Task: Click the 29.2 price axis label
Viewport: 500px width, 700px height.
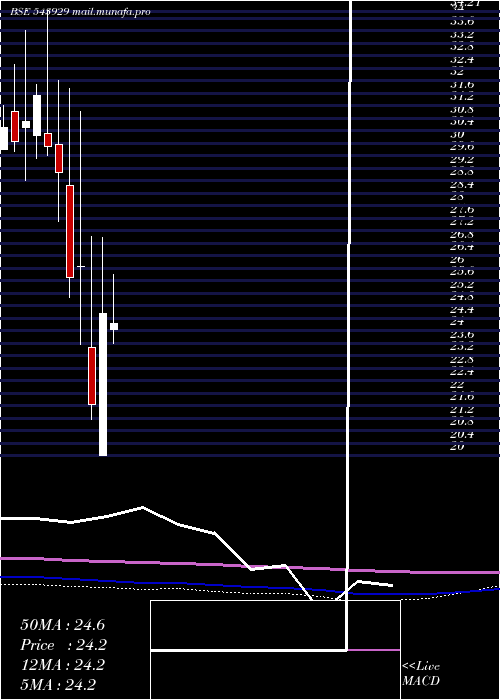Action: 462,159
